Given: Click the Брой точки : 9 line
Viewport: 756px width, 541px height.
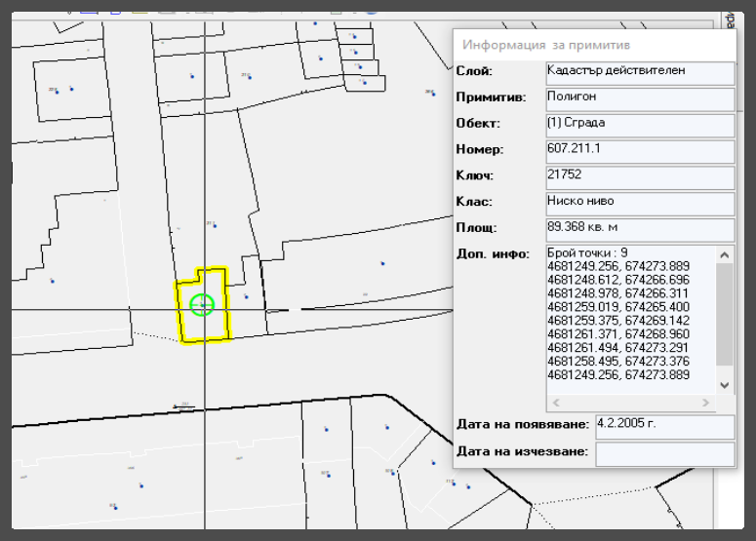Looking at the screenshot, I should point(587,253).
